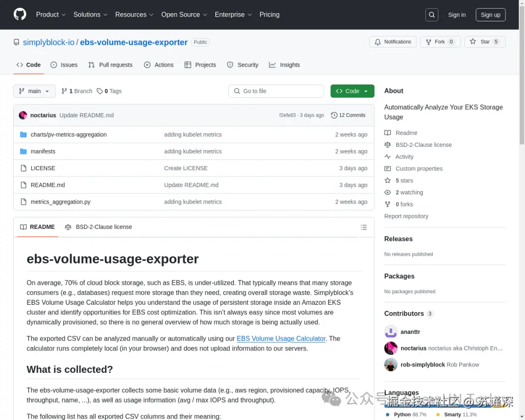Click the forks icon in About
The height and width of the screenshot is (420, 525).
pos(387,204)
